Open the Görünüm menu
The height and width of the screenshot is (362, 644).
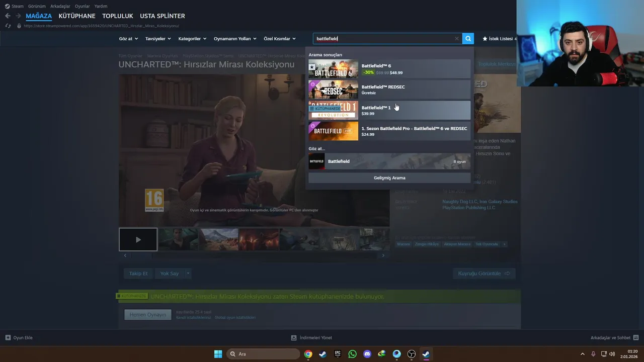[37, 6]
